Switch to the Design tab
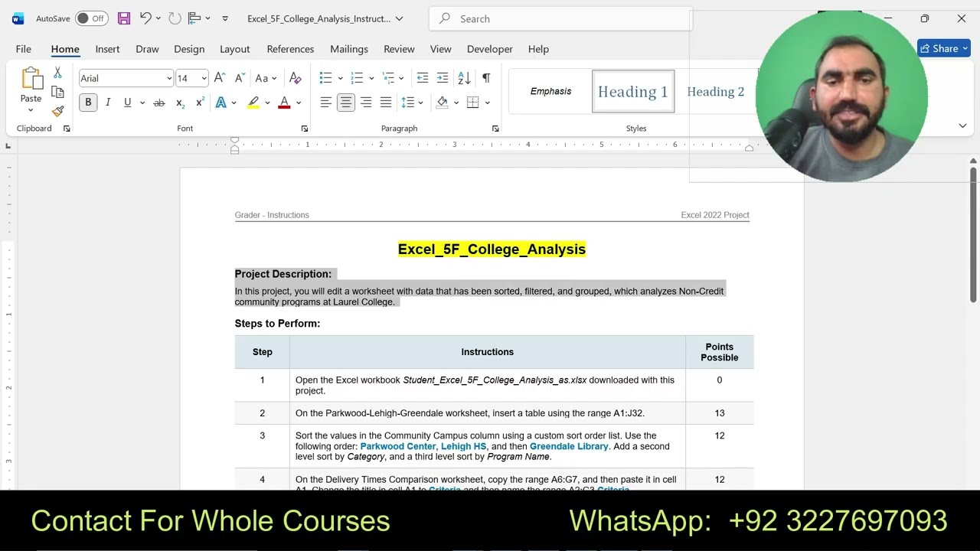The height and width of the screenshot is (551, 980). 189,49
